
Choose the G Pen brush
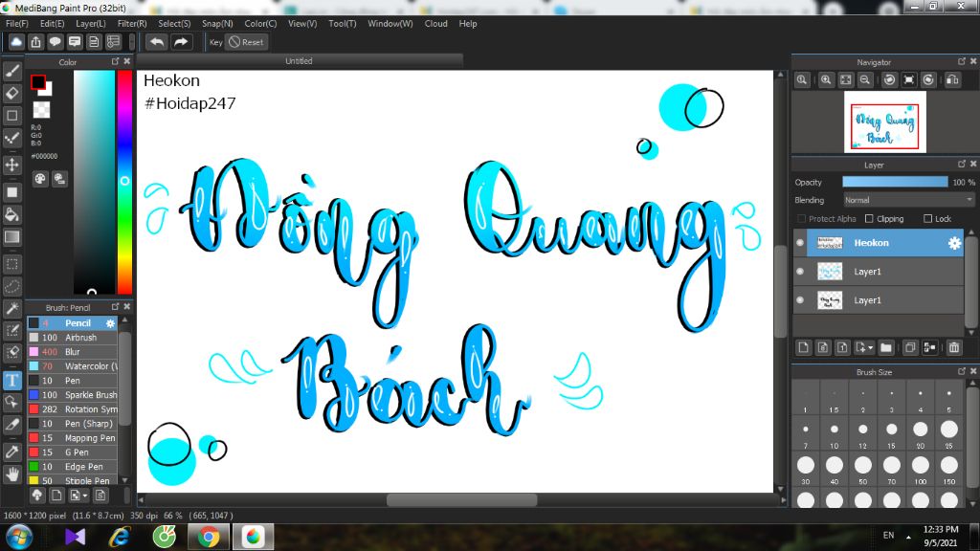point(73,452)
